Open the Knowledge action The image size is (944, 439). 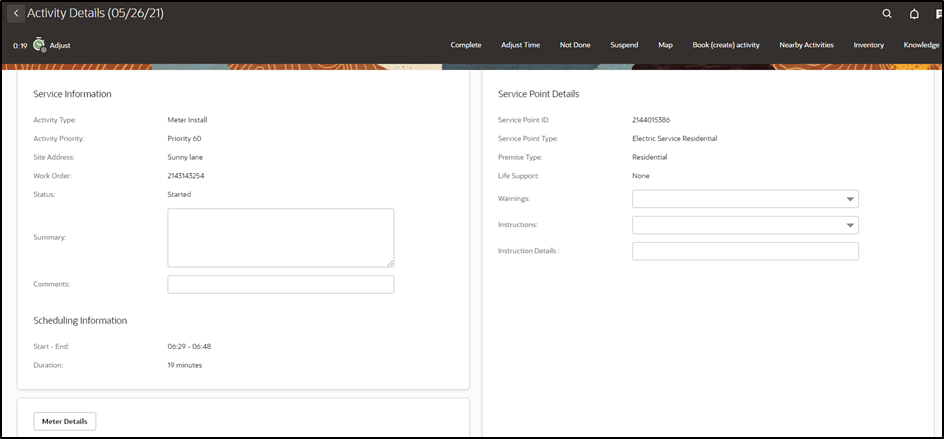pos(922,45)
